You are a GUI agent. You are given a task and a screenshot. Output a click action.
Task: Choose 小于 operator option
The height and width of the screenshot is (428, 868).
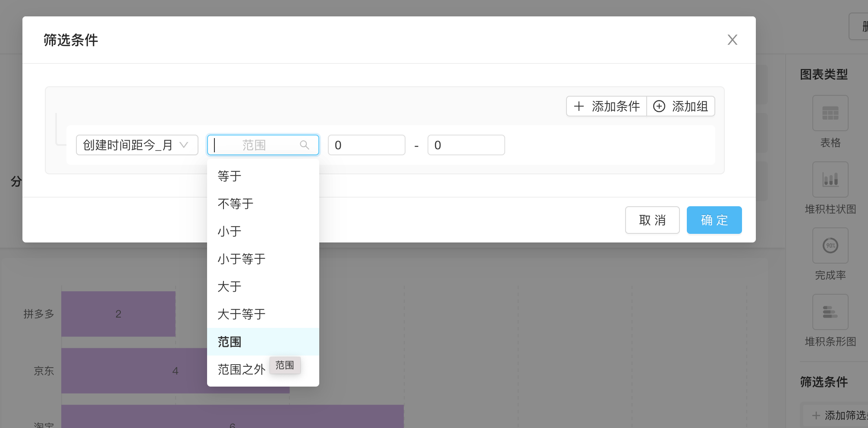(x=263, y=231)
